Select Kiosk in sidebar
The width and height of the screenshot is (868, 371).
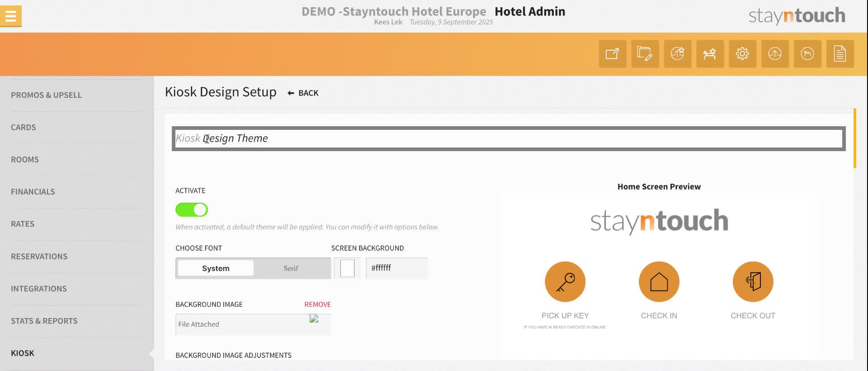coord(23,353)
